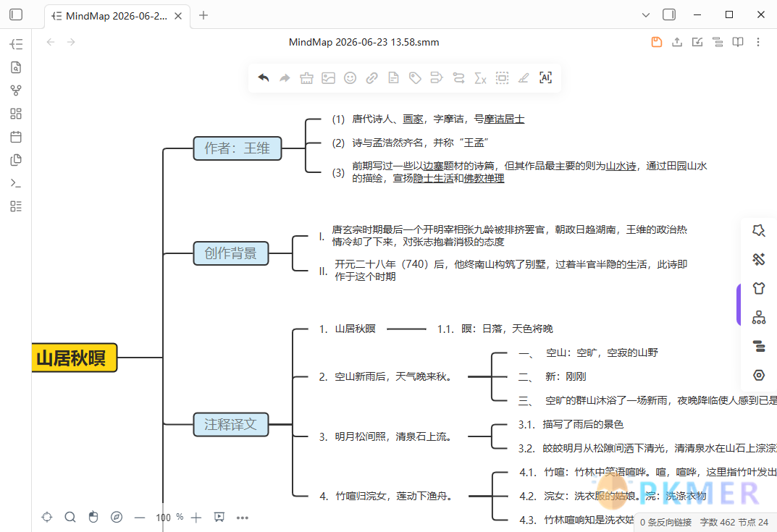This screenshot has height=532, width=777.
Task: Click the annotation pen icon in toolbar
Action: pyautogui.click(x=524, y=77)
